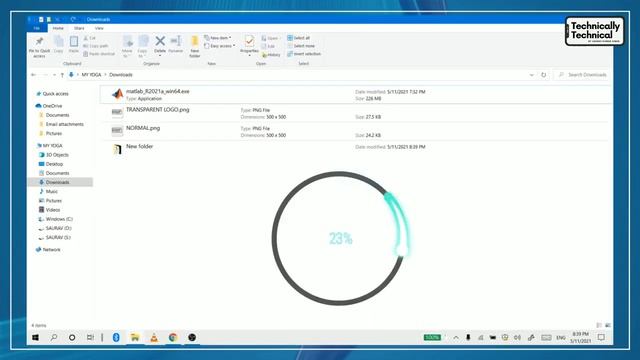Click the Bluetooth taskbar icon

(116, 338)
